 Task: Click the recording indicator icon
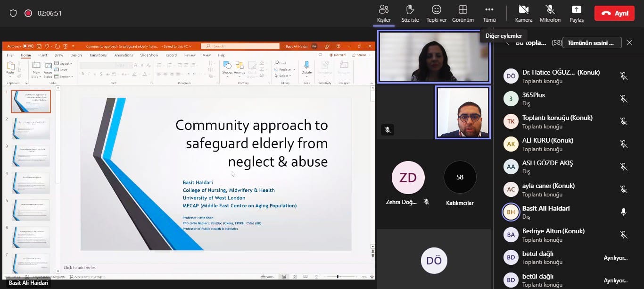coord(28,13)
